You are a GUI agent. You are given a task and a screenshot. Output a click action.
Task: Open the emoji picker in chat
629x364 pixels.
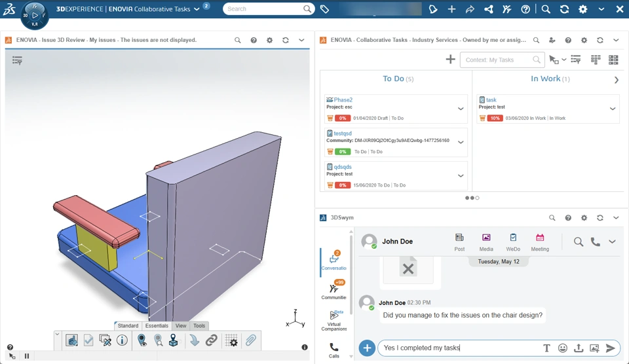pyautogui.click(x=562, y=348)
